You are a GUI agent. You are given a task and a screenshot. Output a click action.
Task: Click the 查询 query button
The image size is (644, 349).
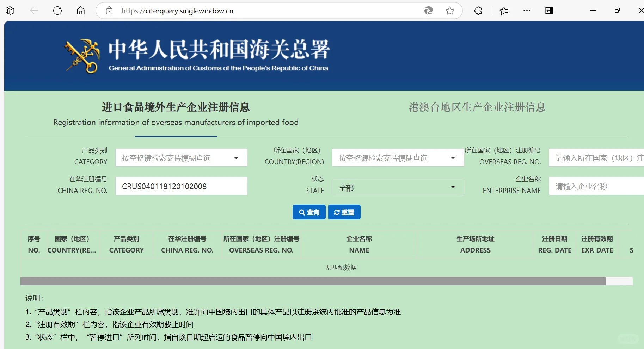click(x=308, y=212)
